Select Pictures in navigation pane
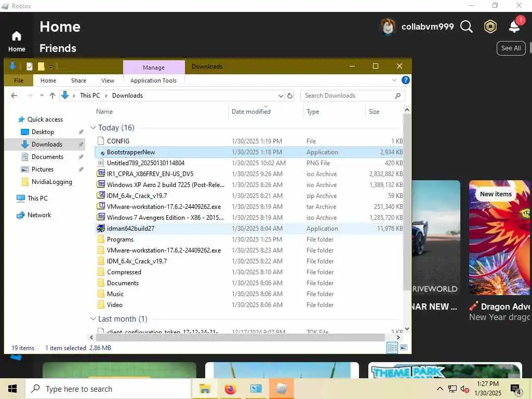The height and width of the screenshot is (399, 532). tap(43, 169)
